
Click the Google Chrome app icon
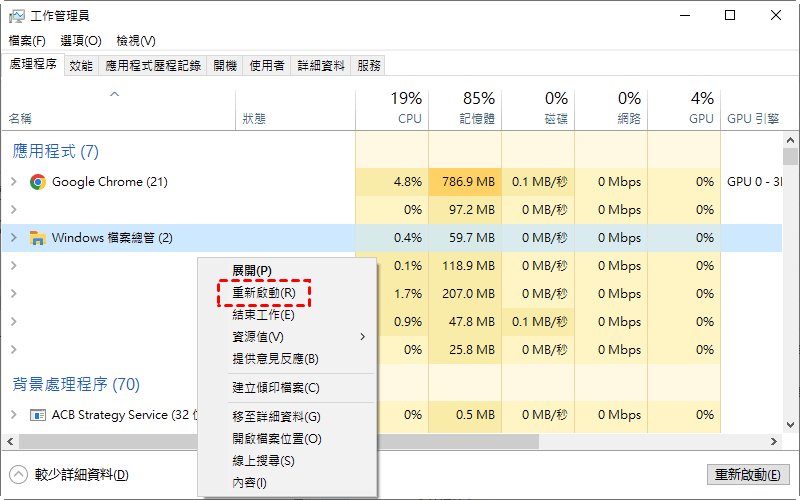tap(38, 182)
